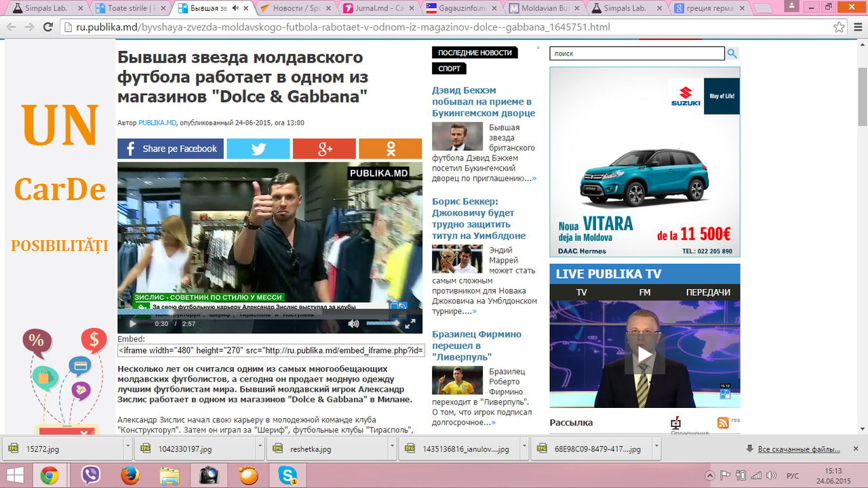Open the СПОРТ tab

point(449,69)
